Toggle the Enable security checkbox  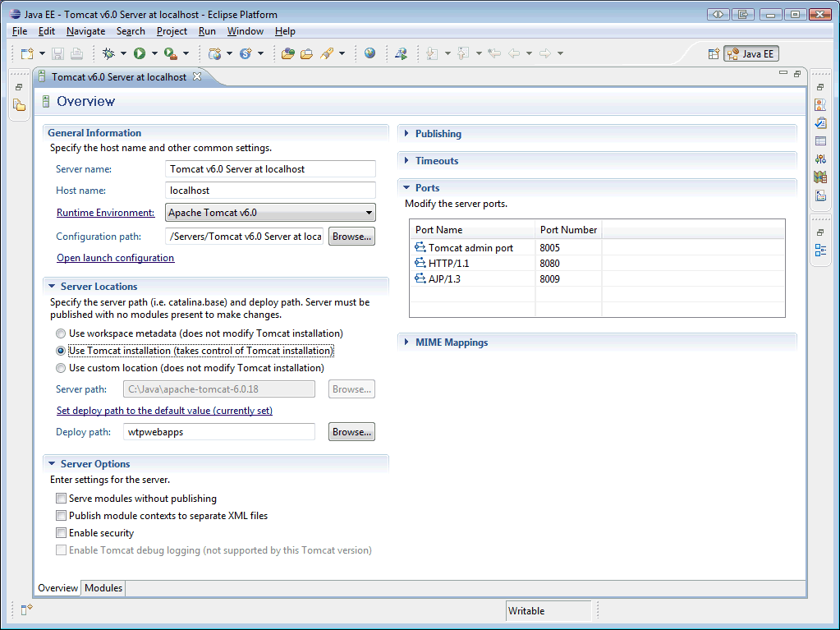point(61,532)
